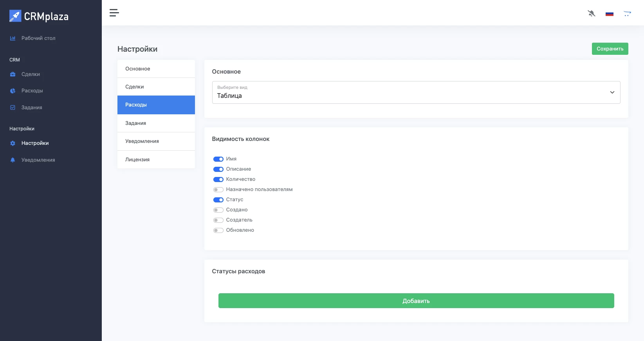Toggle the sidebar hamburger menu icon
Image resolution: width=644 pixels, height=341 pixels.
pos(114,13)
